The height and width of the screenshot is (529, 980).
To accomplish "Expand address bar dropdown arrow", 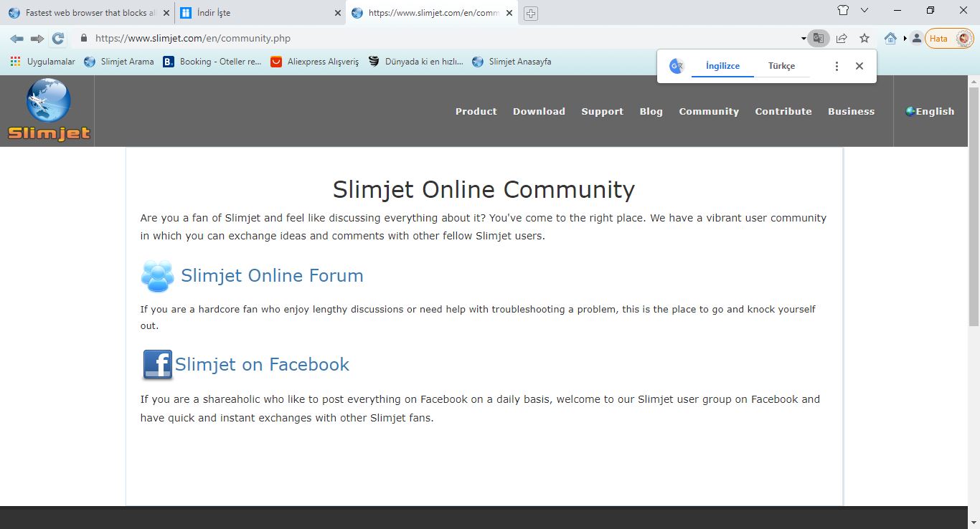I will pyautogui.click(x=803, y=39).
